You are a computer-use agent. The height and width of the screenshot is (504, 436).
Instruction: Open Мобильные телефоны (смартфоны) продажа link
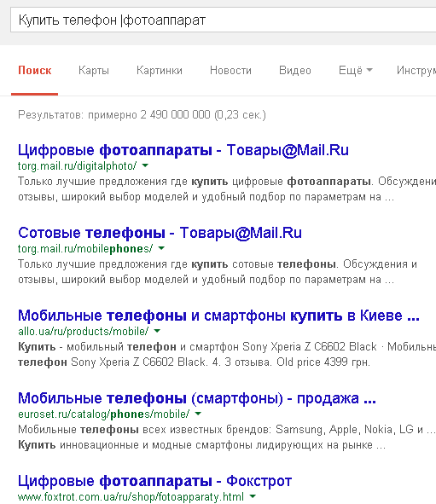coord(197,398)
